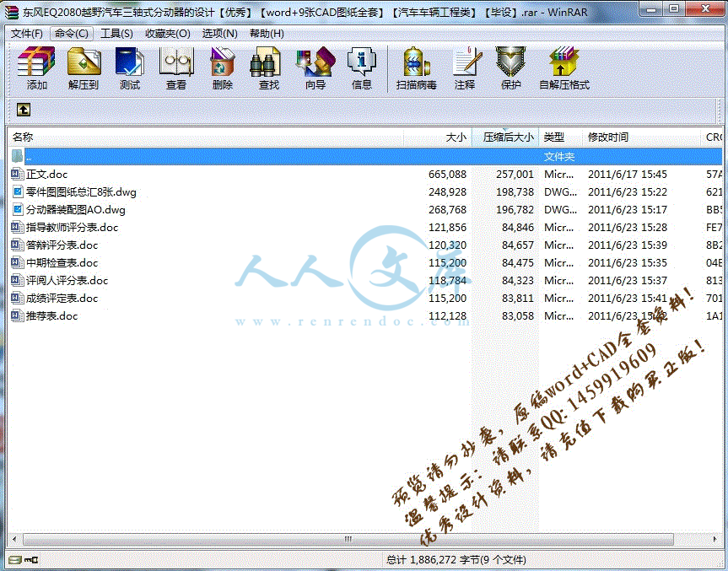The height and width of the screenshot is (571, 728).
Task: Click the key password icon in status bar
Action: 31,560
